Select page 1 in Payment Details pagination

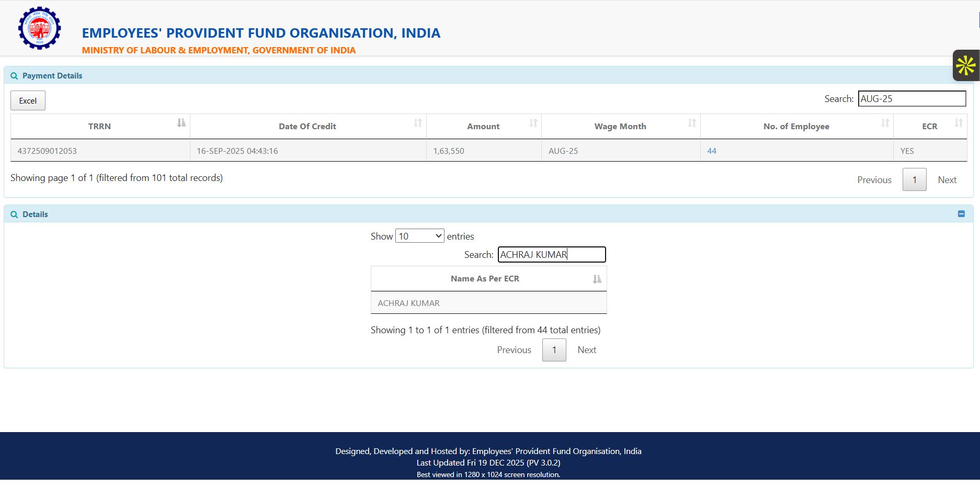[915, 179]
